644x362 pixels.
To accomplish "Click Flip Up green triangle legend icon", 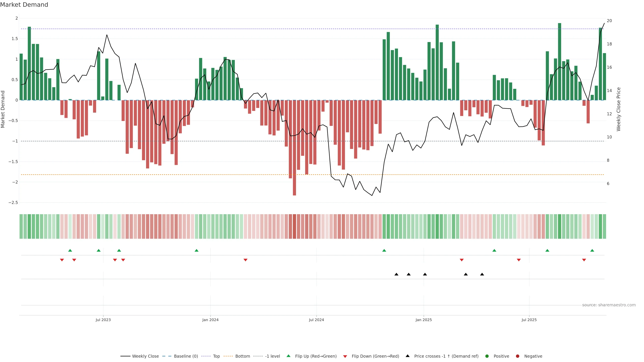I will pos(288,356).
